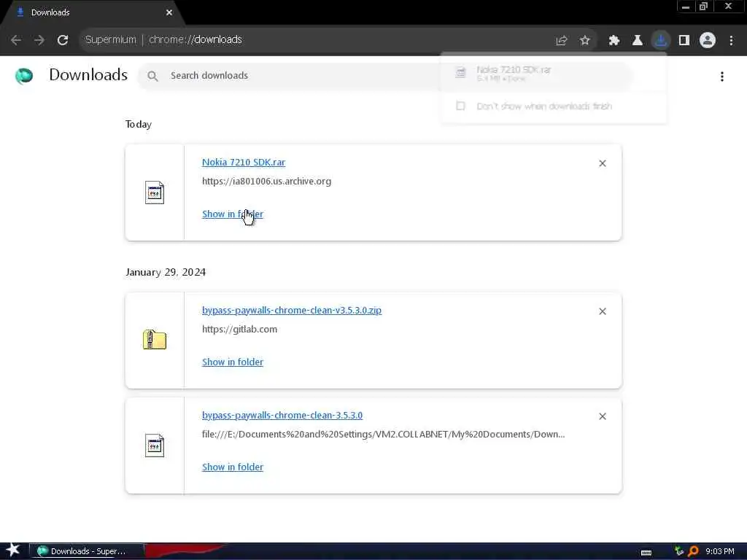Open bypass-paywalls-chrome-clean-v3.5.3.0.zip link

pos(292,311)
